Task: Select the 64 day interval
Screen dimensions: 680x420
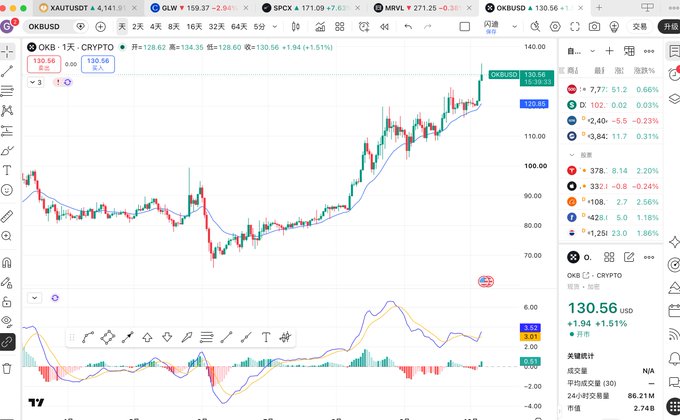Action: 239,27
